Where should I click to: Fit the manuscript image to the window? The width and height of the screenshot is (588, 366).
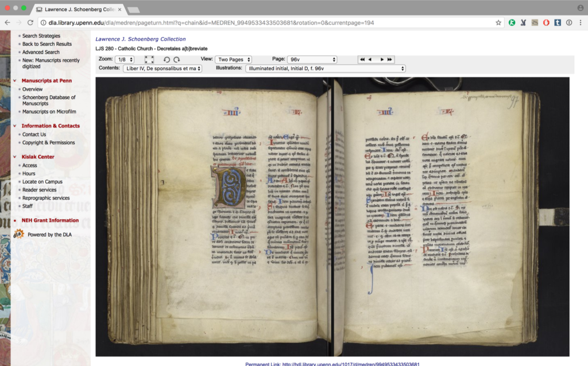(x=149, y=60)
